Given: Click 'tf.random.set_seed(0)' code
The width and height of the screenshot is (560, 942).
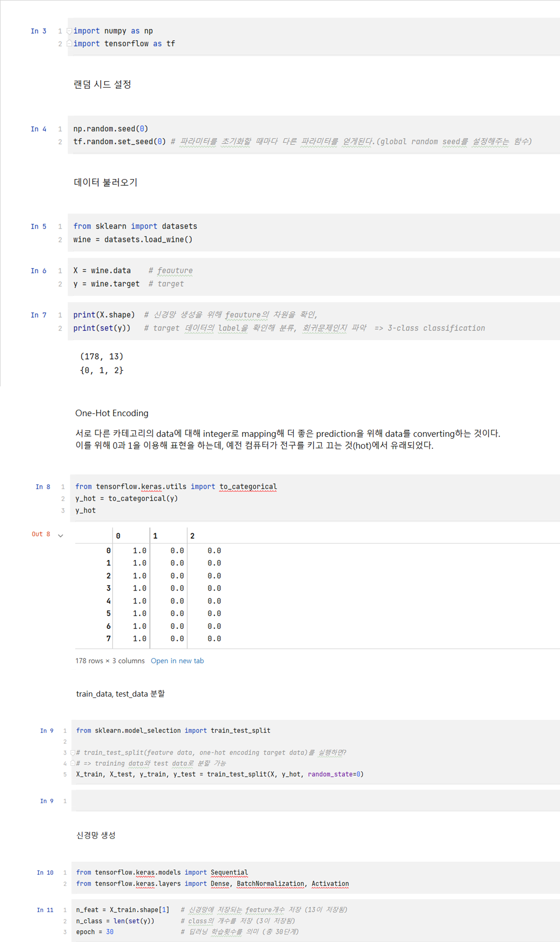Looking at the screenshot, I should coord(119,142).
